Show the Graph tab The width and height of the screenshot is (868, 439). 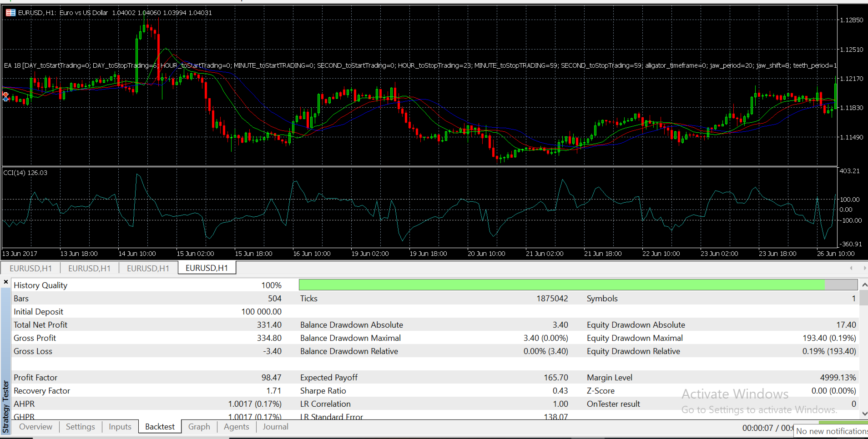pyautogui.click(x=199, y=427)
